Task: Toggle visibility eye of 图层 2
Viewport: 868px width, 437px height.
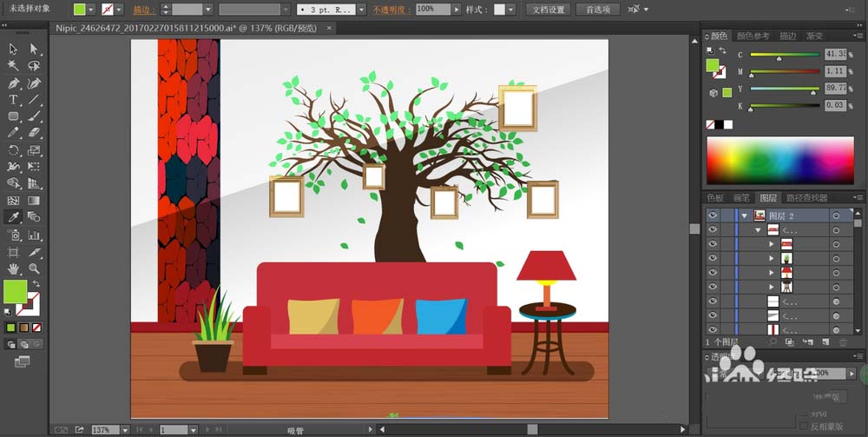Action: [713, 215]
